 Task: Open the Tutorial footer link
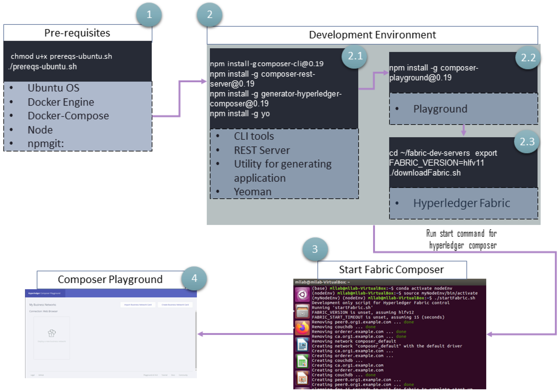(x=165, y=375)
